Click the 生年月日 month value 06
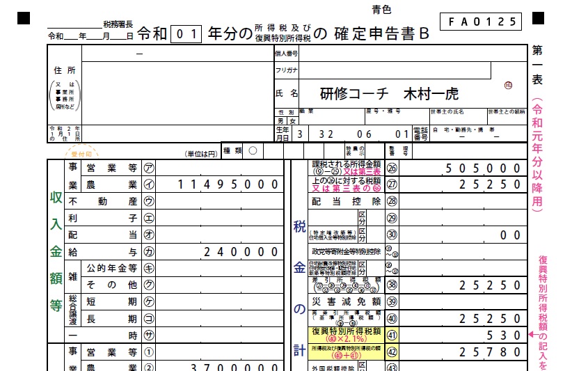The image size is (588, 371). 364,134
